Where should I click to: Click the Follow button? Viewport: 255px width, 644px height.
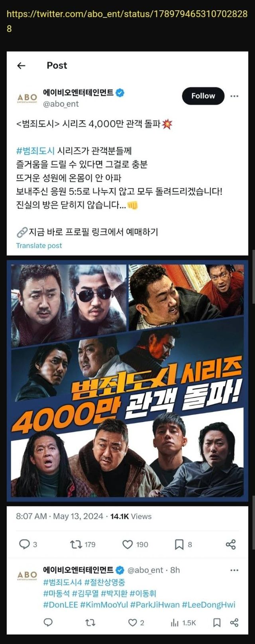pos(203,96)
